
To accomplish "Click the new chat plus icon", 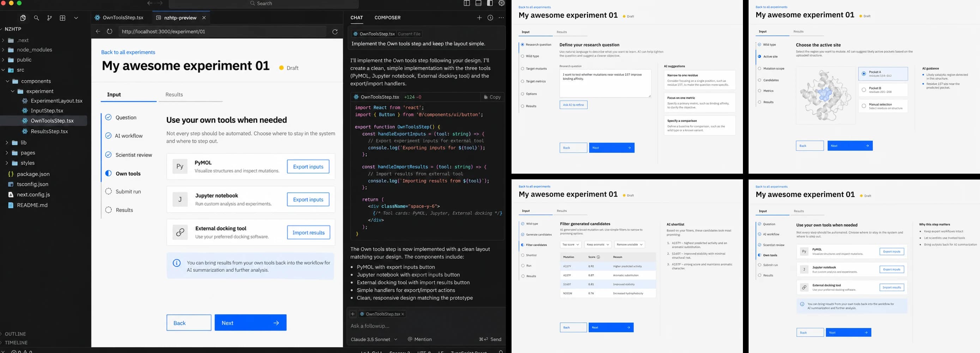I will (x=479, y=18).
